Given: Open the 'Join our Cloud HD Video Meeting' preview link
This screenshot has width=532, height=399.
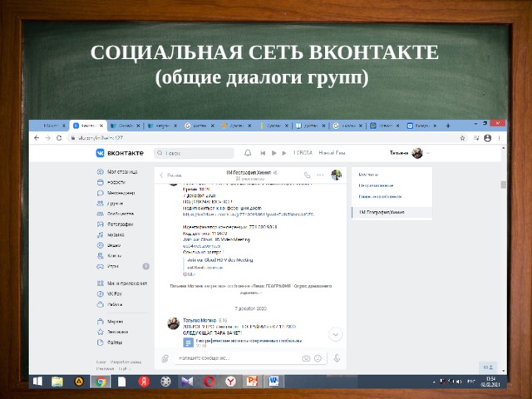Looking at the screenshot, I should (219, 260).
